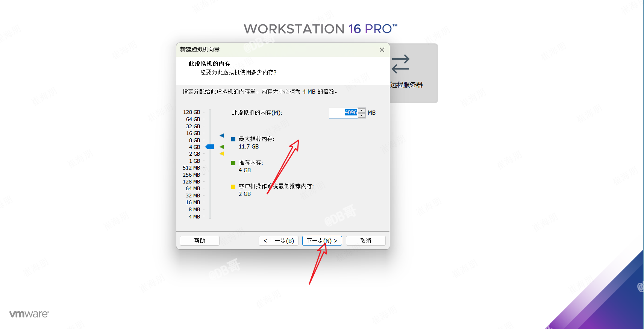Click the blue square beside 最大推荐内存
Screen dimensions: 644x329
(x=233, y=139)
